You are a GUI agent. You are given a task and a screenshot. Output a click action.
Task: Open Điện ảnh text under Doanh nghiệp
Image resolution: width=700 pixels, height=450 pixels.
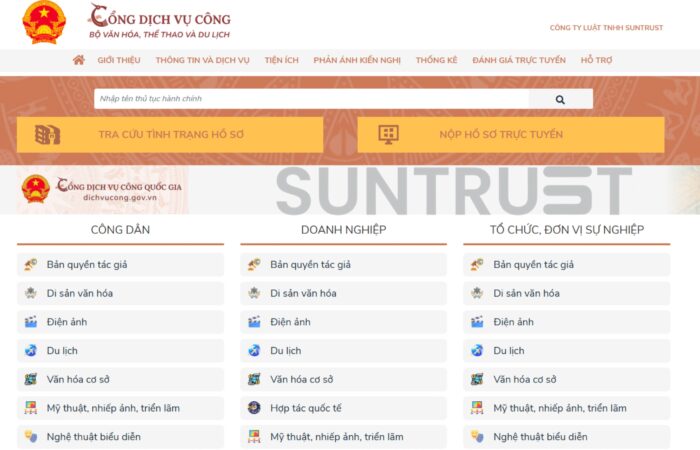pos(290,322)
